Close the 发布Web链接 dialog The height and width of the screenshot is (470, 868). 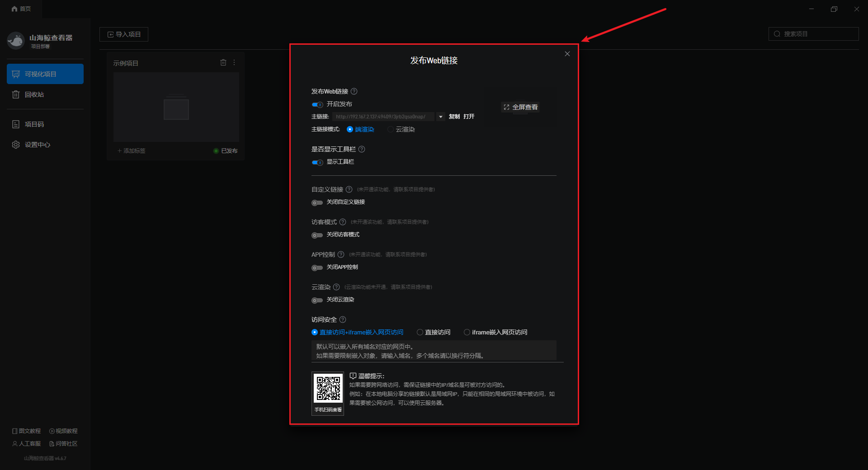tap(567, 54)
